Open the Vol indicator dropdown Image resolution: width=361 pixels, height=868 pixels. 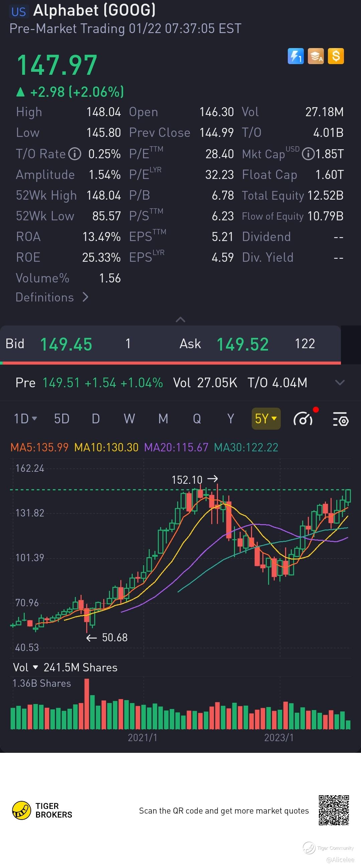[26, 667]
